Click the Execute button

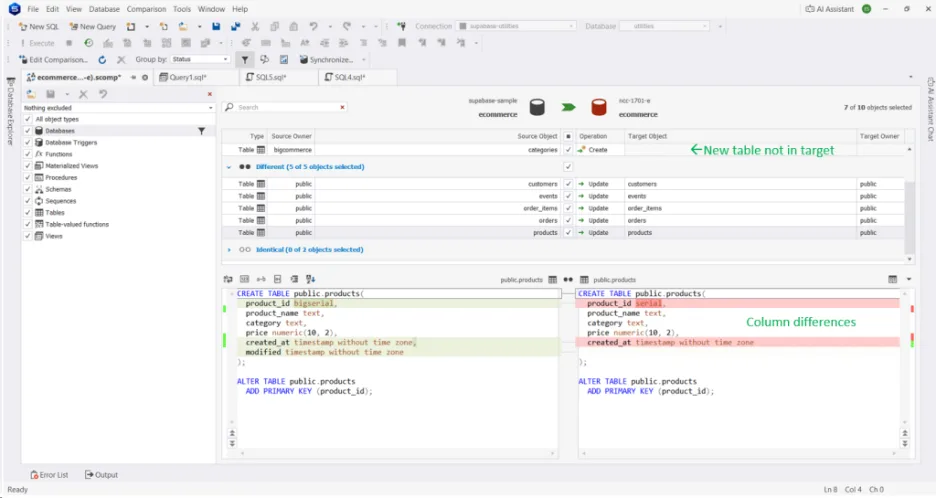point(37,43)
